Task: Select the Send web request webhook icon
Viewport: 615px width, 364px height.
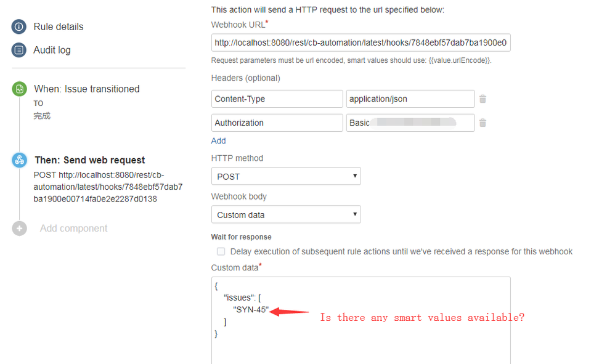Action: coord(19,160)
